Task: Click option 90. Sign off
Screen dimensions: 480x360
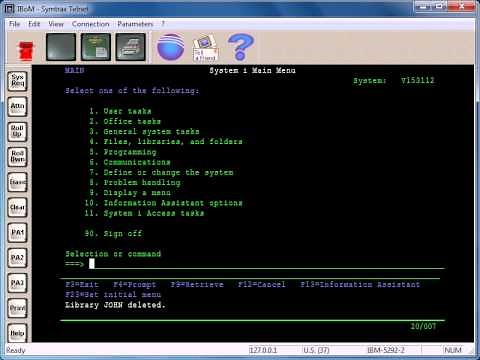Action: (113, 233)
